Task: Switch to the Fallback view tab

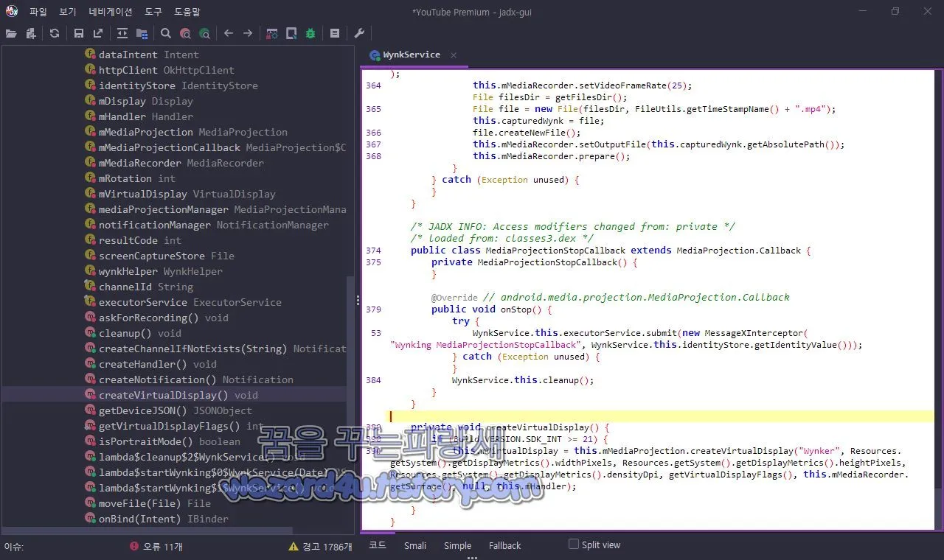Action: (x=504, y=545)
